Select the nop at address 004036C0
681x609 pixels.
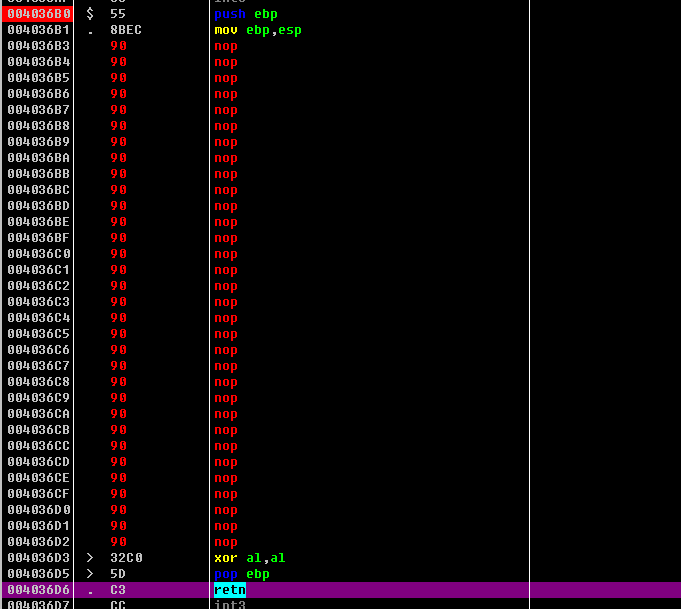tap(226, 254)
